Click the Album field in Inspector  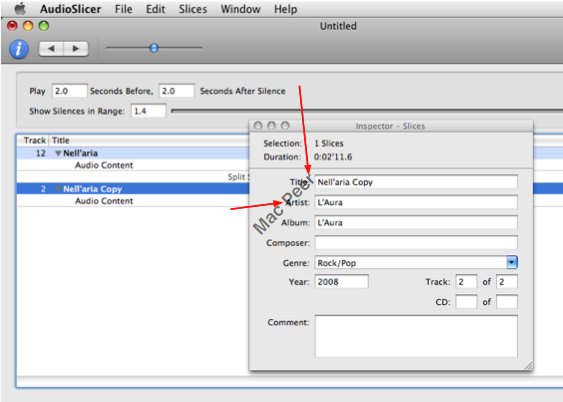(x=416, y=223)
